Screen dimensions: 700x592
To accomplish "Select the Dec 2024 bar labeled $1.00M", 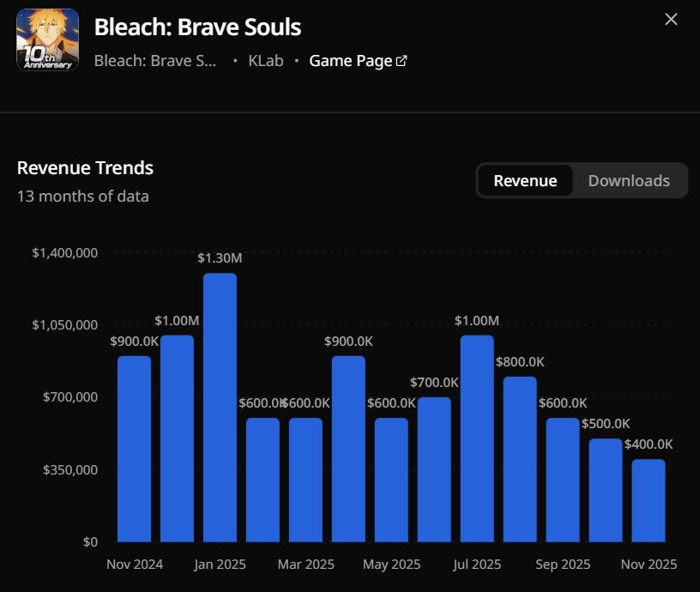I will point(178,438).
